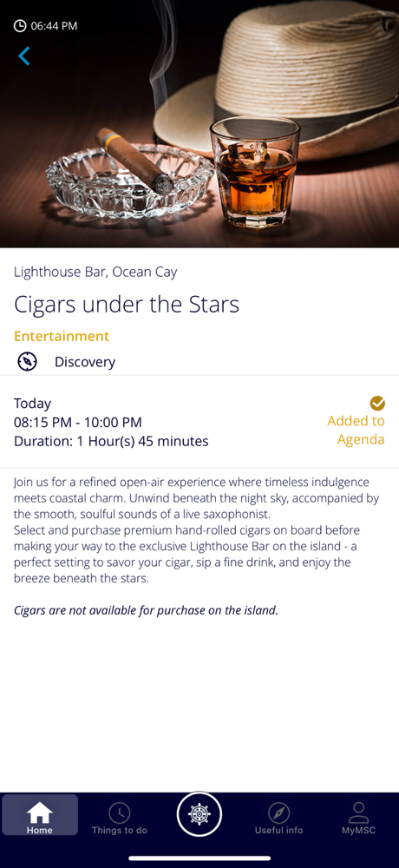Tap the cigar and whiskey header image
Image resolution: width=399 pixels, height=868 pixels.
(199, 124)
